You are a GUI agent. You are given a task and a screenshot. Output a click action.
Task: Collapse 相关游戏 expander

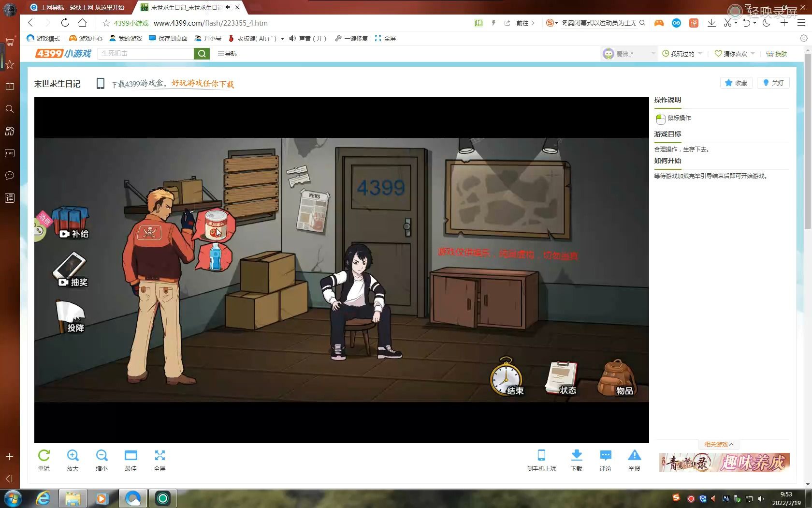click(x=719, y=444)
